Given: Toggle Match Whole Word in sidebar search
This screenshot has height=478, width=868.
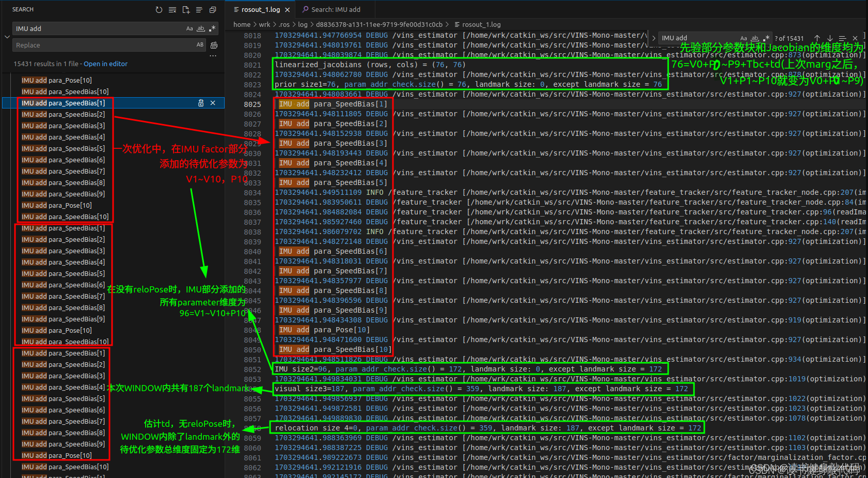Looking at the screenshot, I should [x=201, y=29].
